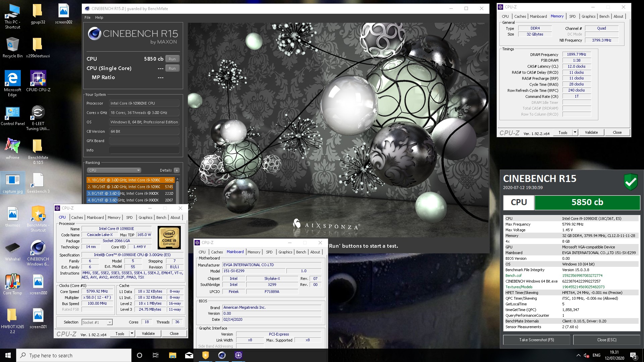Viewport: 644px width, 362px height.
Task: Open screen001 image file on desktop
Action: click(38, 318)
